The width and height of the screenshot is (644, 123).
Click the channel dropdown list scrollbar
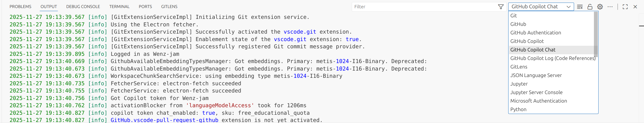click(x=596, y=34)
